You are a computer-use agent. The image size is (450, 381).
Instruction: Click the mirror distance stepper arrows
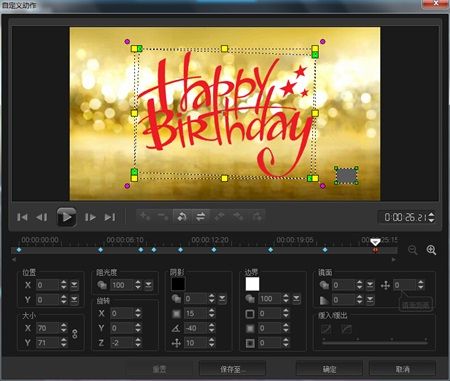(421, 285)
